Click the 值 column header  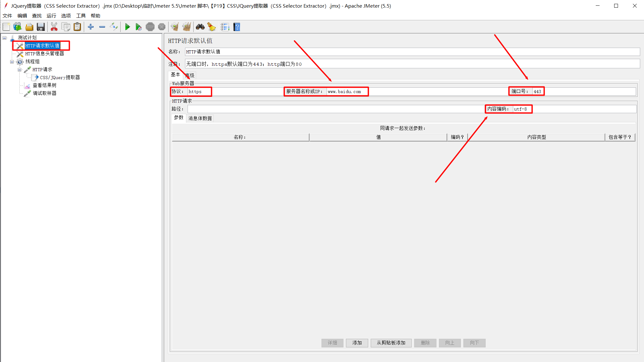coord(378,137)
